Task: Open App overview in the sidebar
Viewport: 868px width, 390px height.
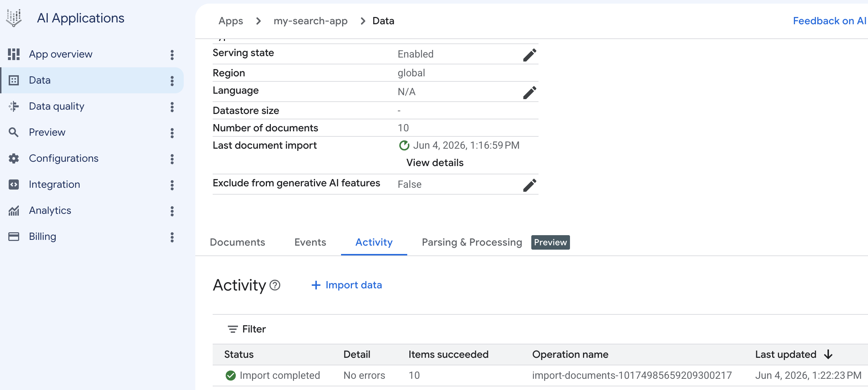Action: pos(92,54)
